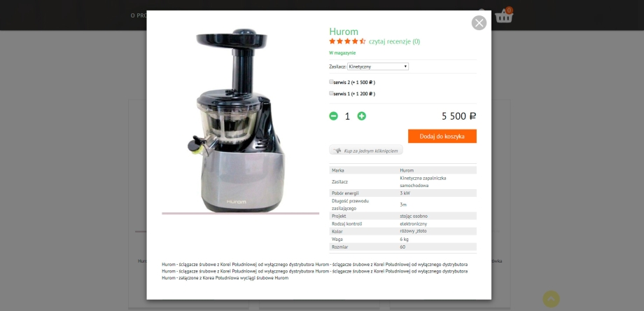Click the Zasilacz dropdown arrow

(x=405, y=67)
